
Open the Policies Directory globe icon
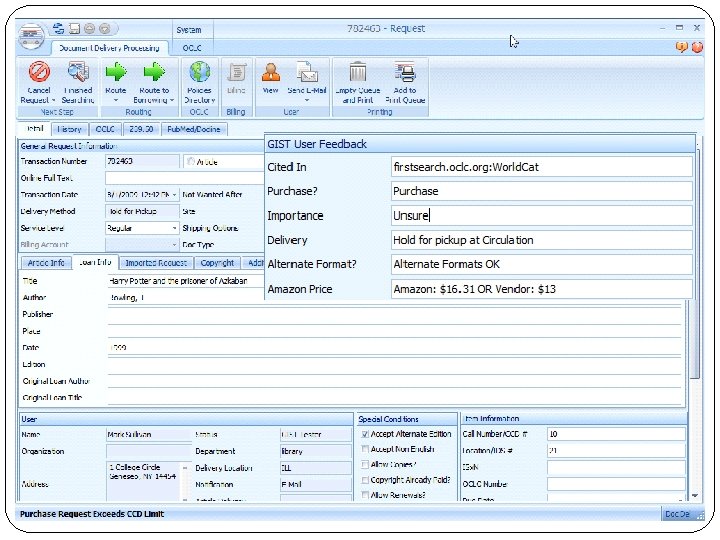coord(200,72)
